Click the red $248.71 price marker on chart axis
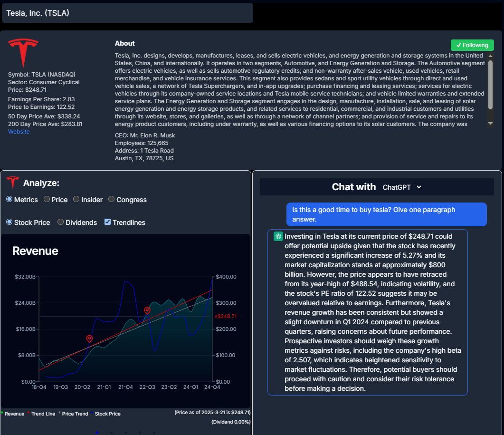 [225, 316]
